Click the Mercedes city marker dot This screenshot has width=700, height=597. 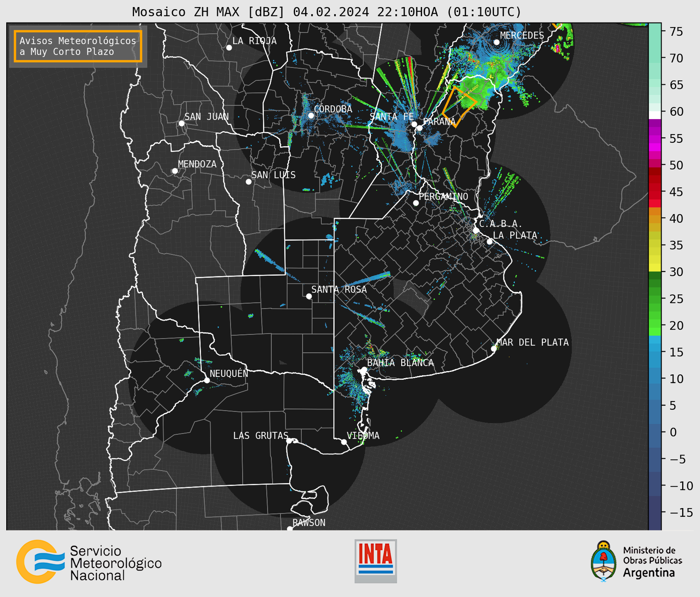click(x=497, y=42)
